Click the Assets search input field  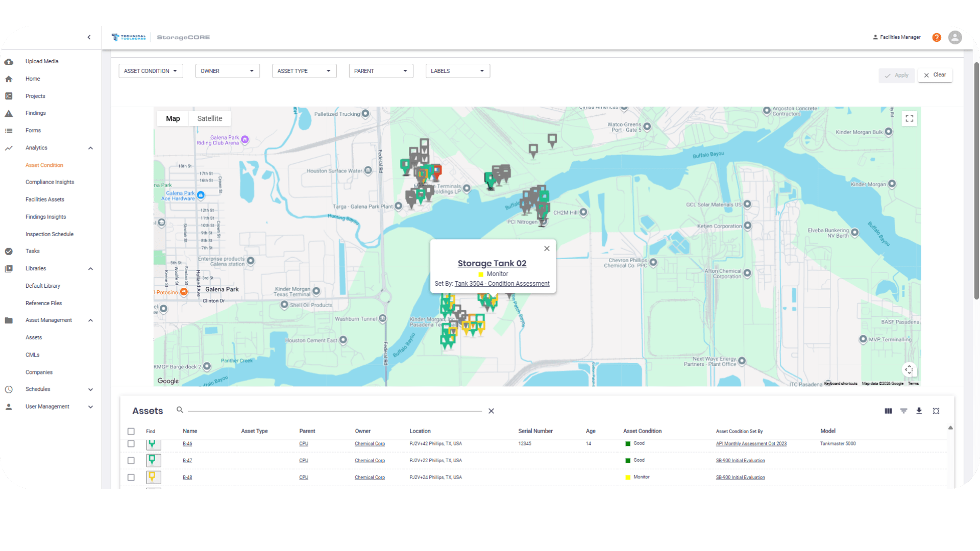point(335,410)
